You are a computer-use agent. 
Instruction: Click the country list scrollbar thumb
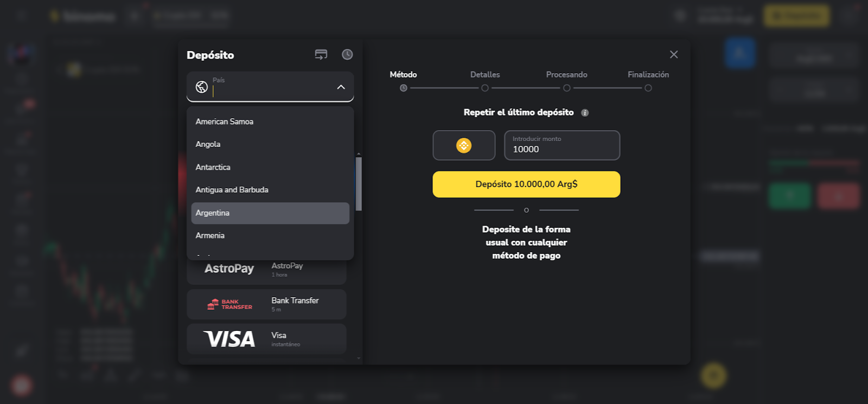pos(359,183)
